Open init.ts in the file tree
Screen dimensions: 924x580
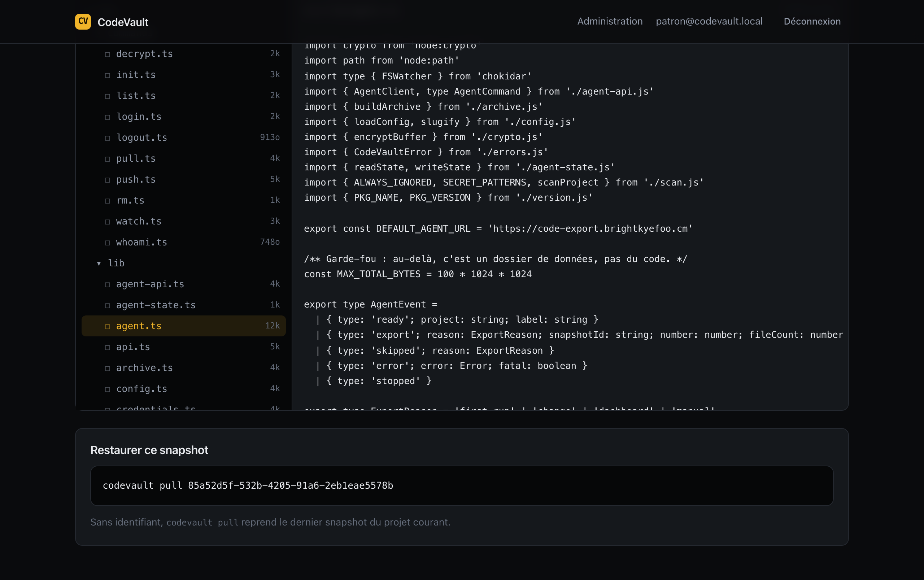[184, 75]
